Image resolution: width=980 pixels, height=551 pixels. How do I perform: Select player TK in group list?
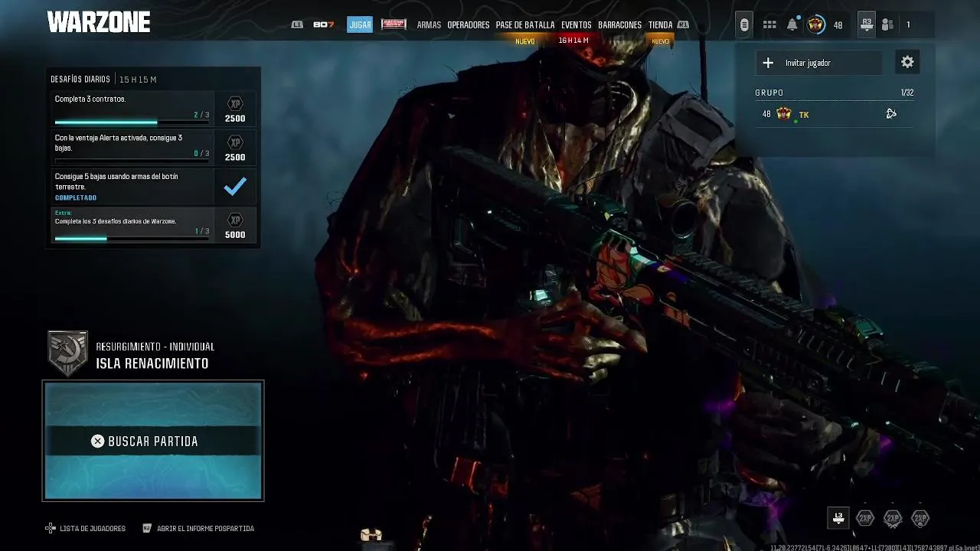pos(835,114)
